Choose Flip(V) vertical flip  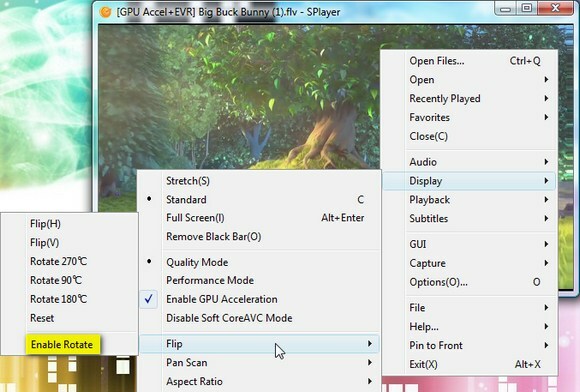[70, 243]
